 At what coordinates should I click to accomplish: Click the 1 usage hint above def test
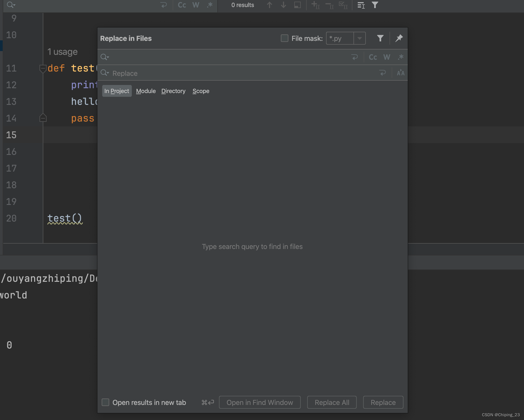[x=62, y=52]
